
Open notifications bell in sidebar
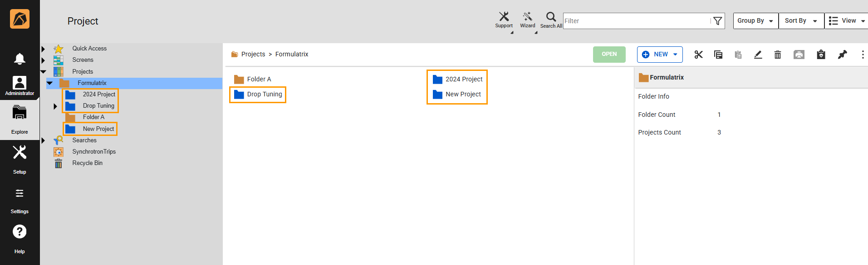(x=20, y=59)
